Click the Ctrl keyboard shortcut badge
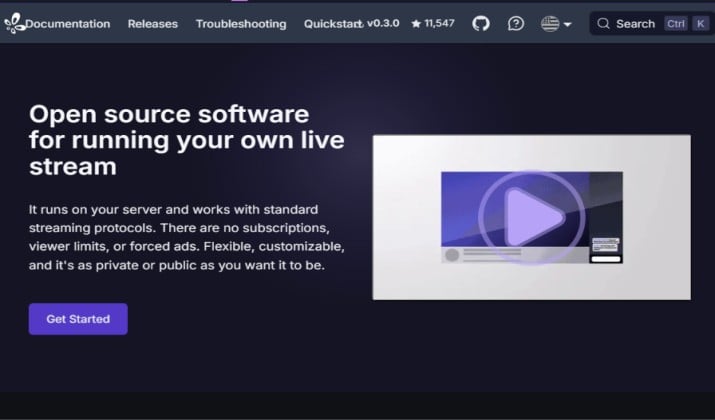The height and width of the screenshot is (420, 715). click(x=675, y=24)
